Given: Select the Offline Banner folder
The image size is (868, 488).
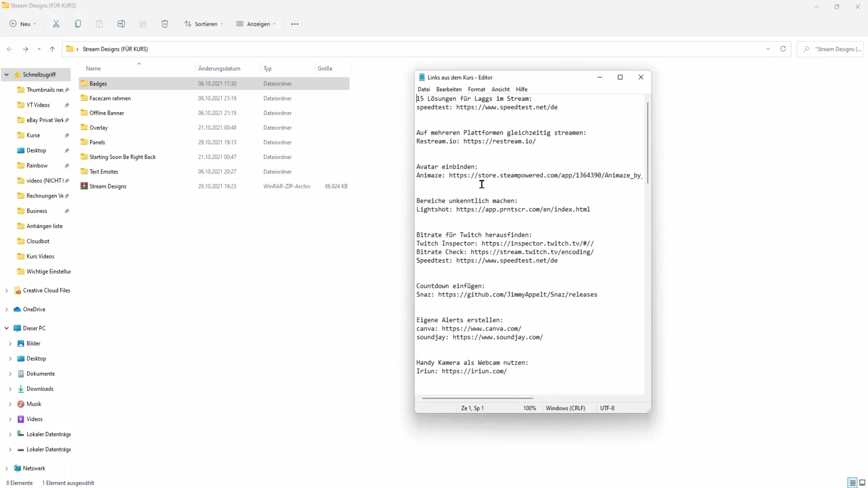Looking at the screenshot, I should click(214, 113).
